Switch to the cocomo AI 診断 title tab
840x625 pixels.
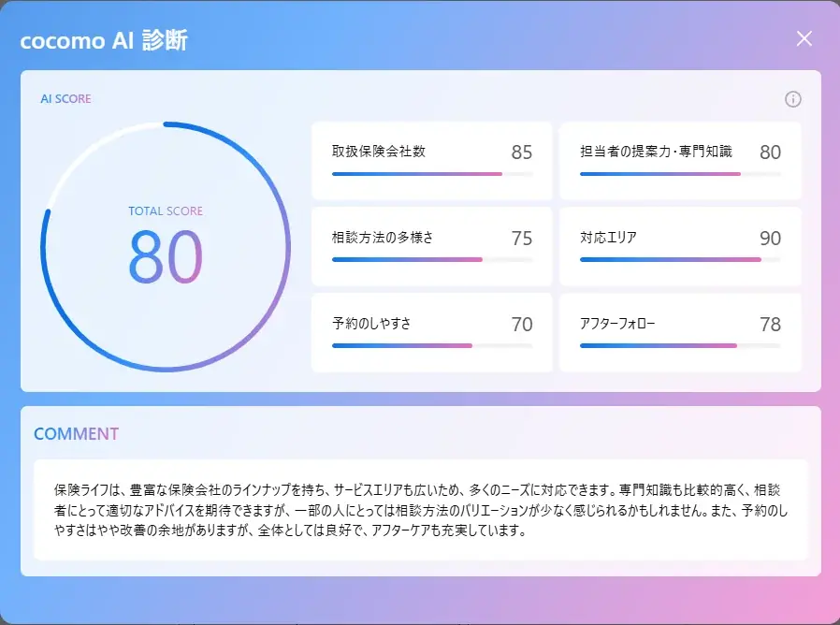point(106,41)
